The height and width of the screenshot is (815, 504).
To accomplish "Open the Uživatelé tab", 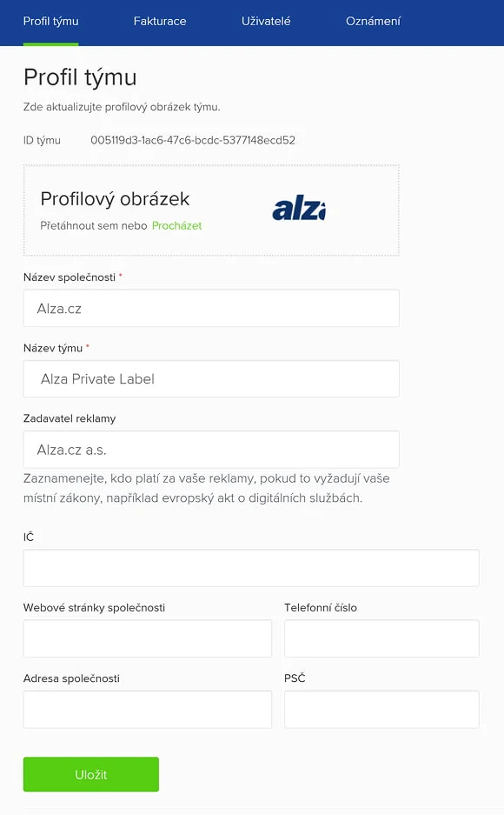I will point(266,21).
